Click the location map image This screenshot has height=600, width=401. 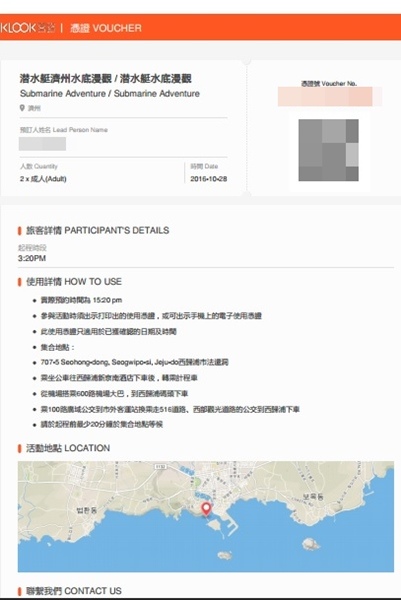[205, 516]
